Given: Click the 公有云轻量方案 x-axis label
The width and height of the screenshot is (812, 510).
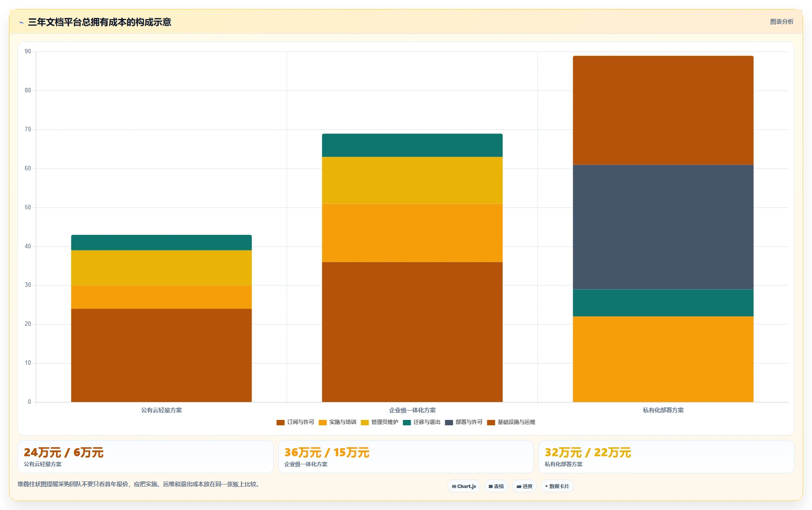Looking at the screenshot, I should click(x=161, y=410).
